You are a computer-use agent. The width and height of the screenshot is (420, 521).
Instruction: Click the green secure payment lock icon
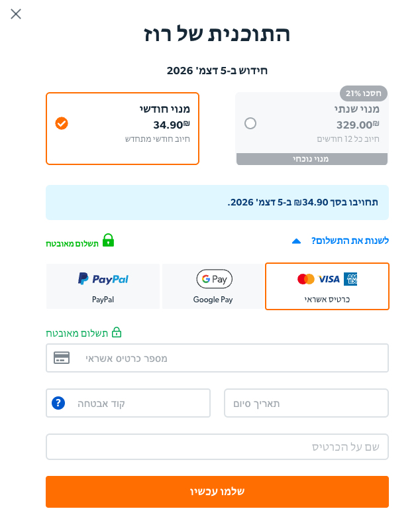coord(108,240)
